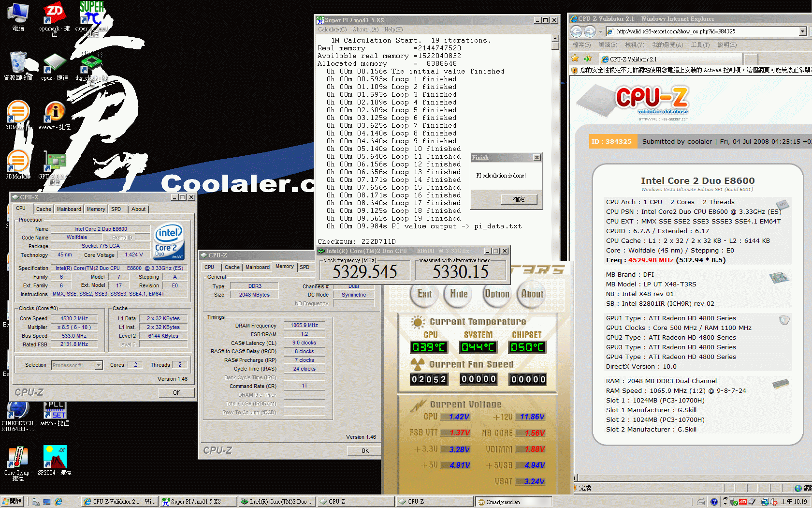Open the cpumark desktop shortcut
Viewport: 812px width, 508px height.
click(54, 18)
